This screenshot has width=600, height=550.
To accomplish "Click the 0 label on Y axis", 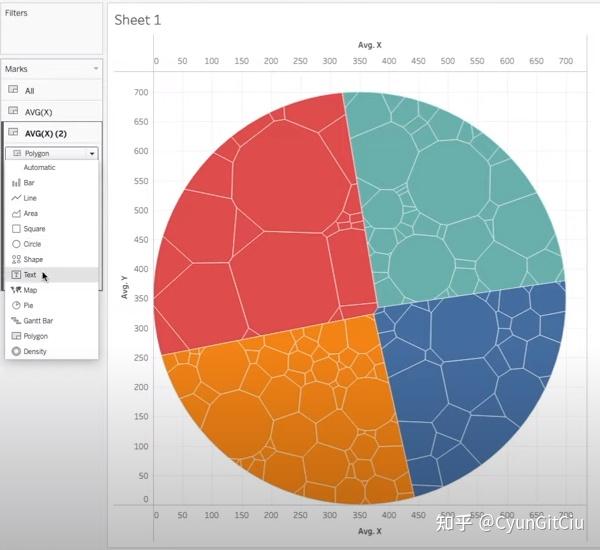I will pos(145,499).
